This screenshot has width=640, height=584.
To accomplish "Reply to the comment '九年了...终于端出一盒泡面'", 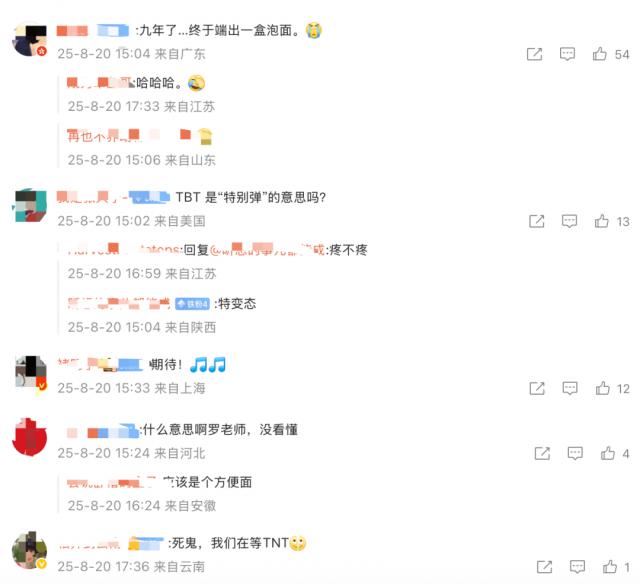I will coord(567,54).
